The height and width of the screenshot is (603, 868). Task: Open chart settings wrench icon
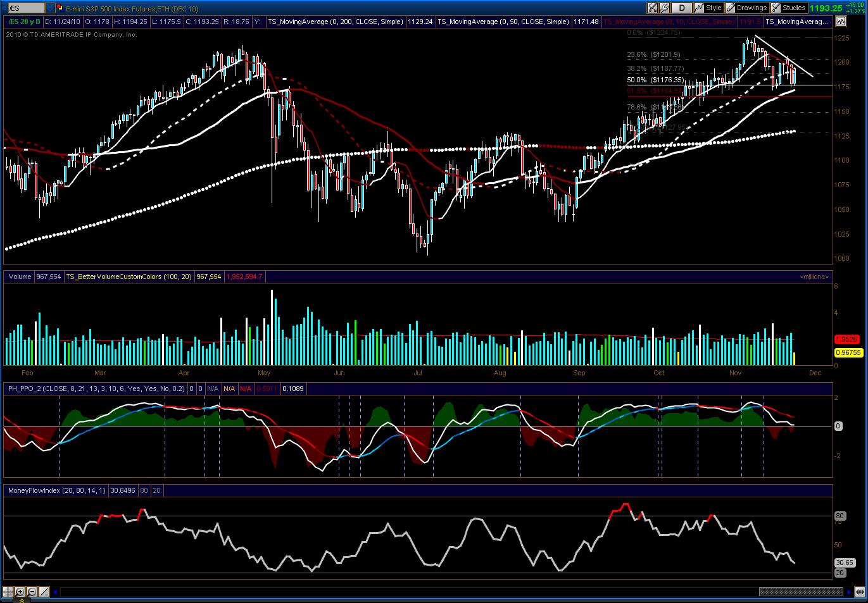tap(664, 8)
